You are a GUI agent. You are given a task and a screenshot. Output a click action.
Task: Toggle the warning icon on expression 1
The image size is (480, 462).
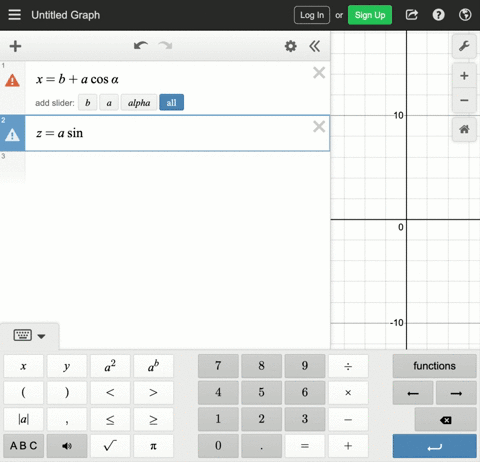click(x=12, y=81)
